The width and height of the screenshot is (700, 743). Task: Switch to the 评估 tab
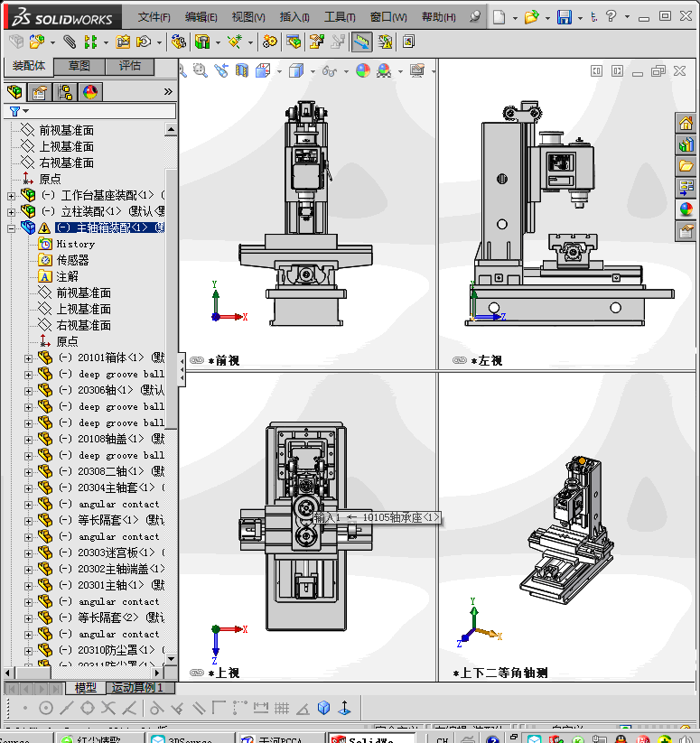[x=130, y=66]
